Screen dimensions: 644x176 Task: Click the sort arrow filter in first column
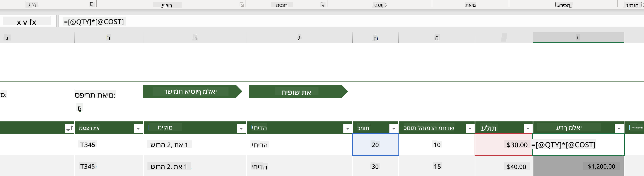[69, 128]
